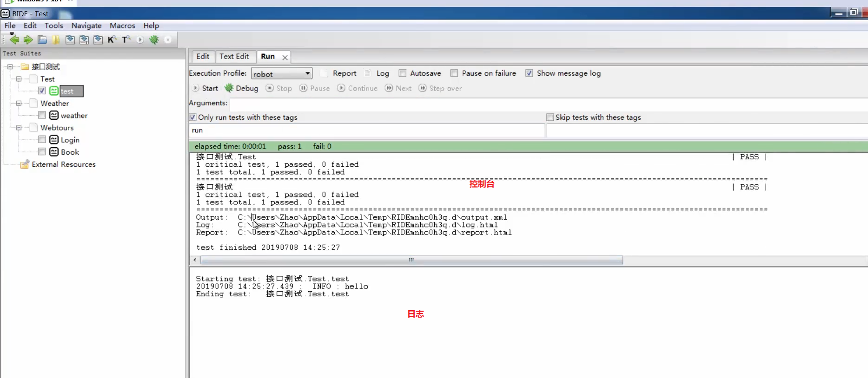Click the toolbar Stop Running circle icon
The image size is (868, 378).
pyautogui.click(x=168, y=39)
